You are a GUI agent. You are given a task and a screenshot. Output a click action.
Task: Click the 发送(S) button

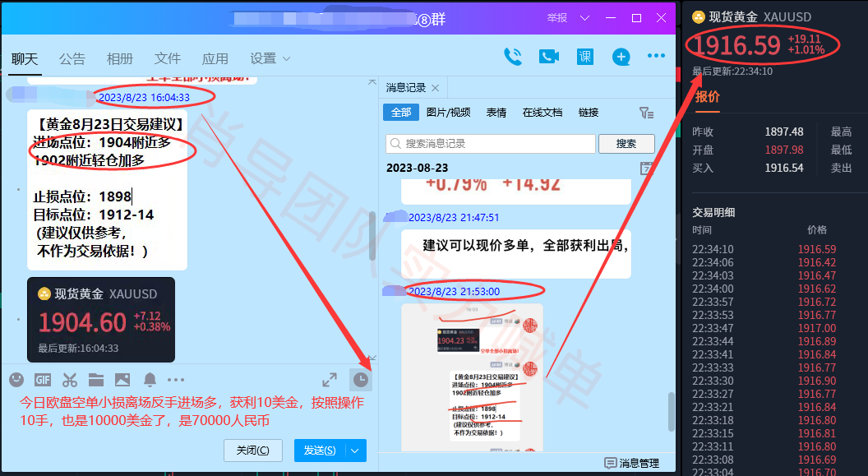(x=320, y=451)
